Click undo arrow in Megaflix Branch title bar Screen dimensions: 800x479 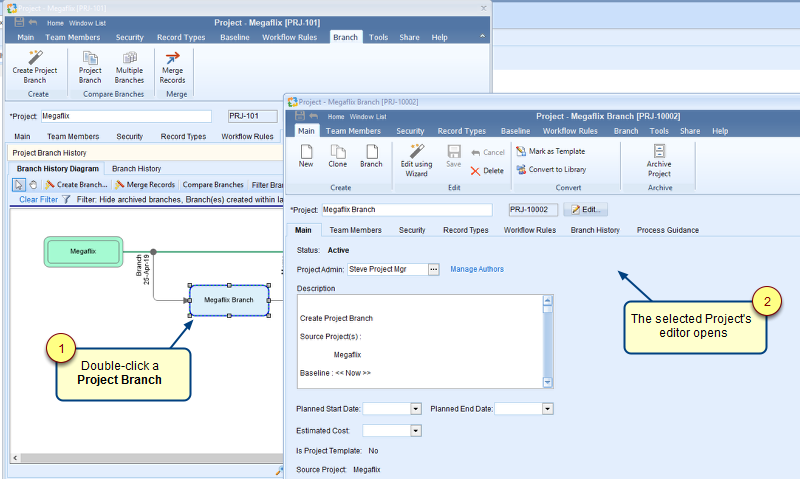pyautogui.click(x=314, y=116)
